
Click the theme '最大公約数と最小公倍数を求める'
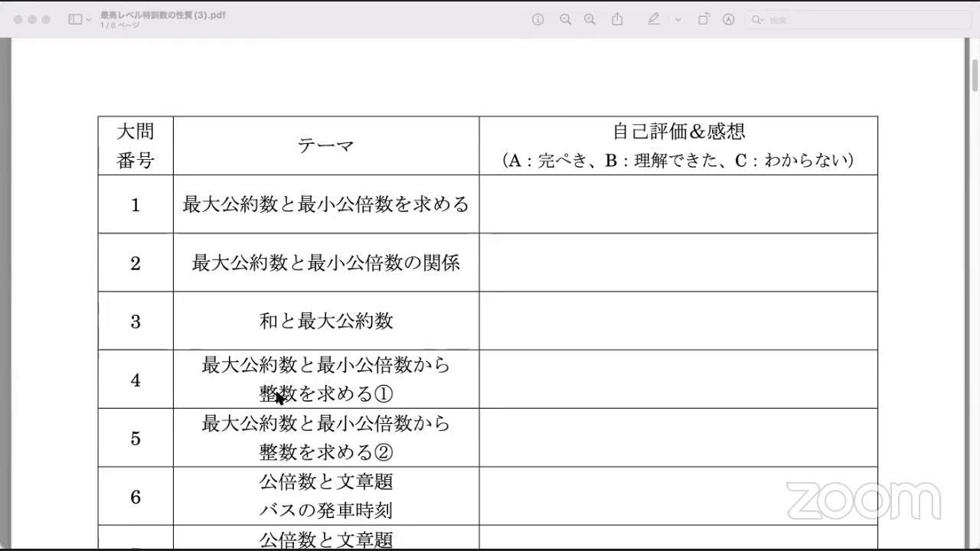coord(326,204)
